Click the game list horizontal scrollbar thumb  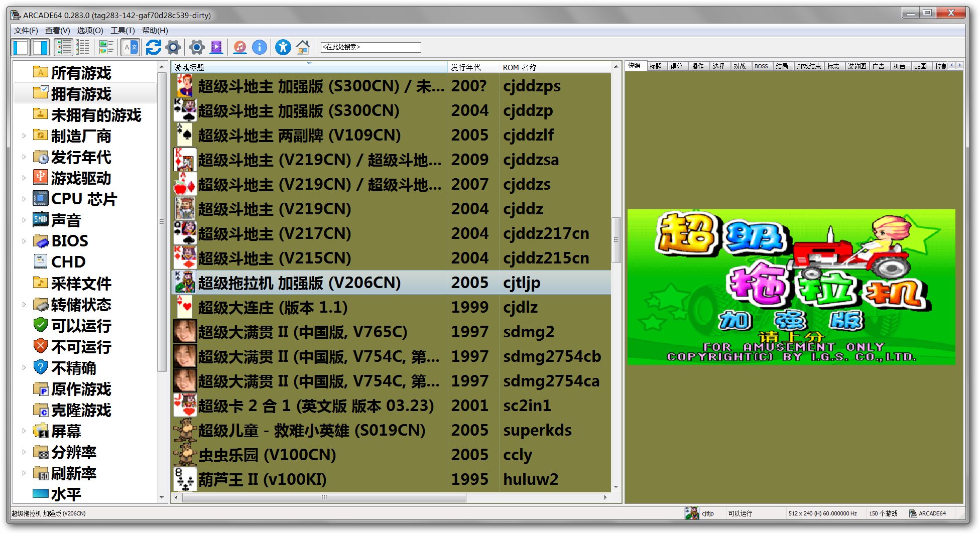click(x=324, y=498)
